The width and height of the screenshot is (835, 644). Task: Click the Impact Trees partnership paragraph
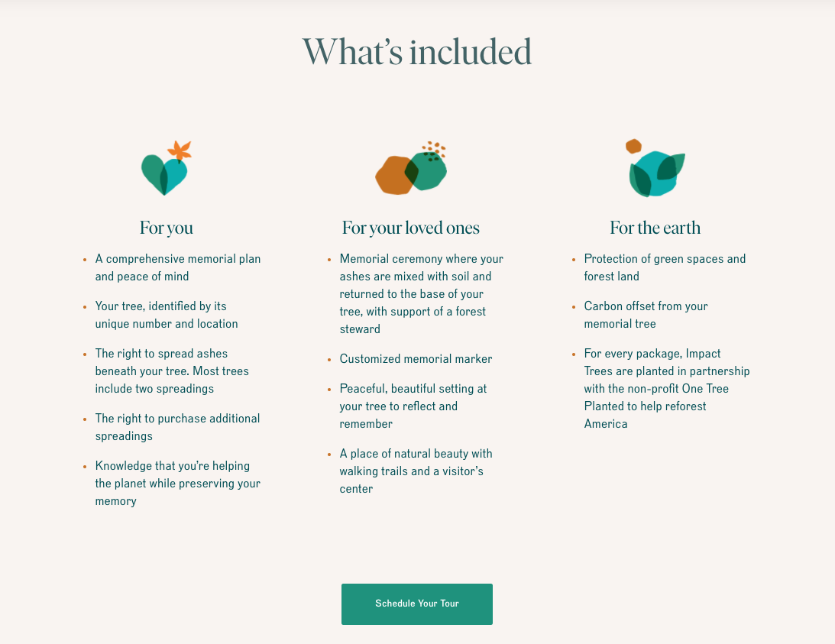coord(666,389)
